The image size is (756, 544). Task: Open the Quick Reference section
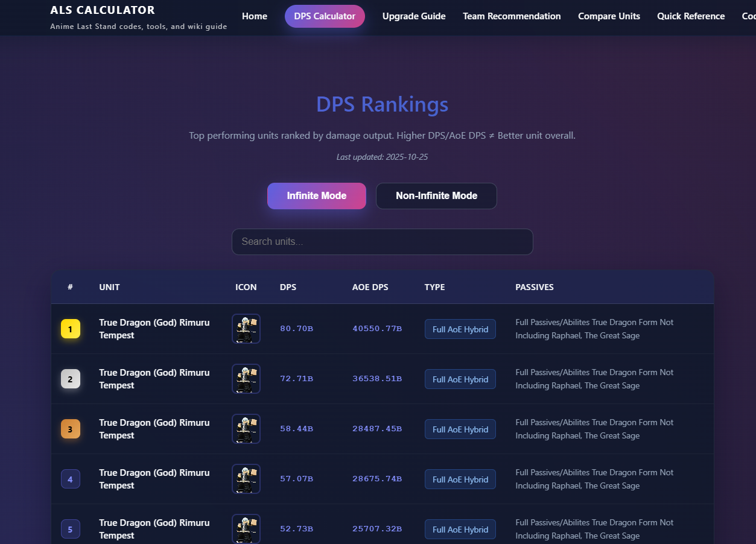tap(691, 16)
